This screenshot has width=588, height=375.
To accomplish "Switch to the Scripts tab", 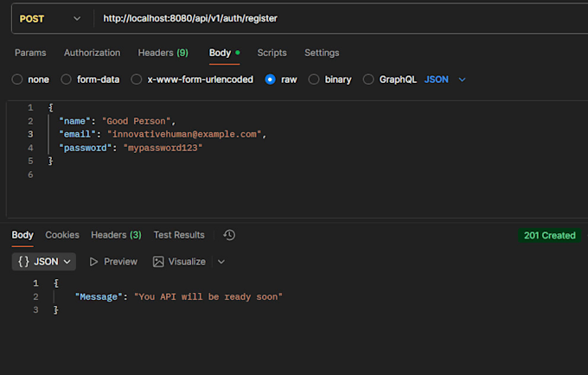I will (x=272, y=53).
